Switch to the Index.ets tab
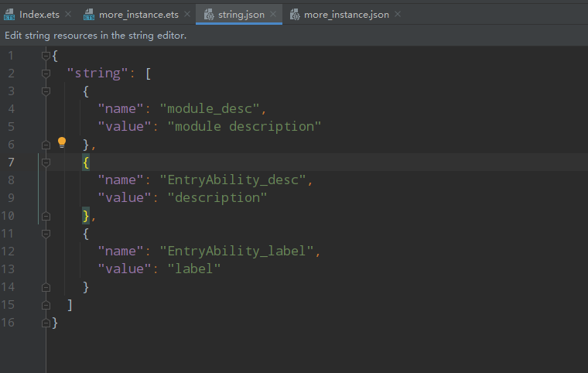This screenshot has width=588, height=373. click(39, 14)
